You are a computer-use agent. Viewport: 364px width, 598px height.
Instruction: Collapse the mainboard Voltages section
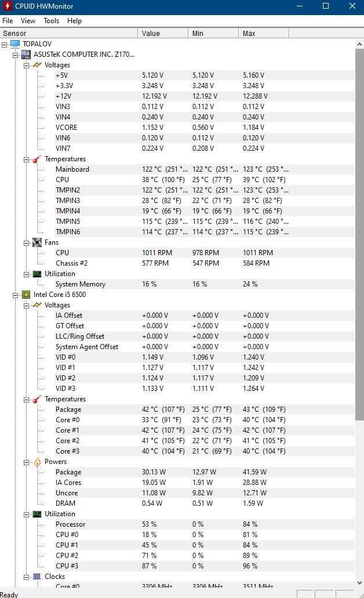click(27, 66)
